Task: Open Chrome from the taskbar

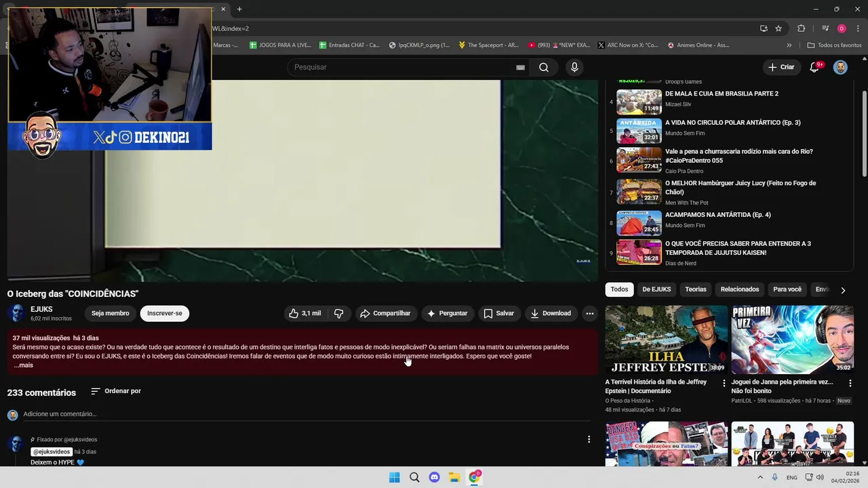Action: click(x=475, y=477)
